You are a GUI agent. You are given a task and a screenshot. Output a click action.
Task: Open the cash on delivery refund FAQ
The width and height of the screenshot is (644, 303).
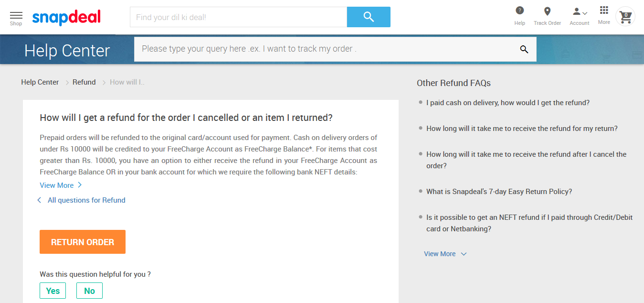[507, 102]
